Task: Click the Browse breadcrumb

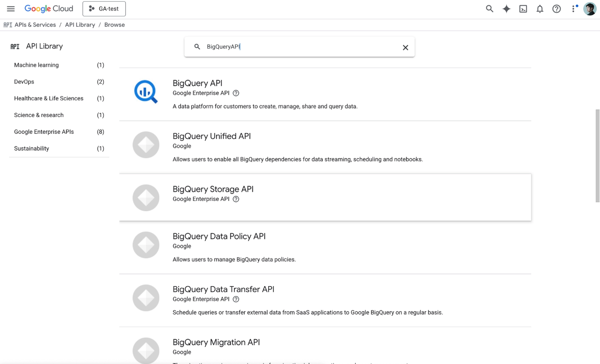Action: click(x=114, y=25)
